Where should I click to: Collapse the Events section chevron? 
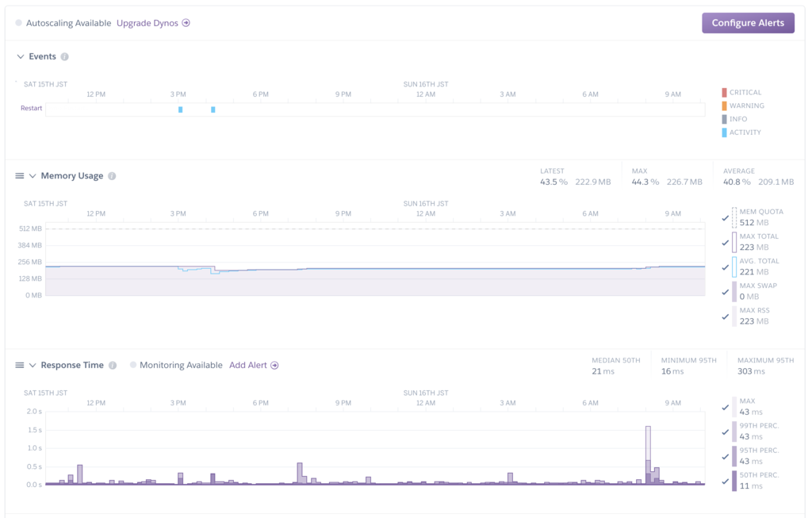tap(20, 56)
